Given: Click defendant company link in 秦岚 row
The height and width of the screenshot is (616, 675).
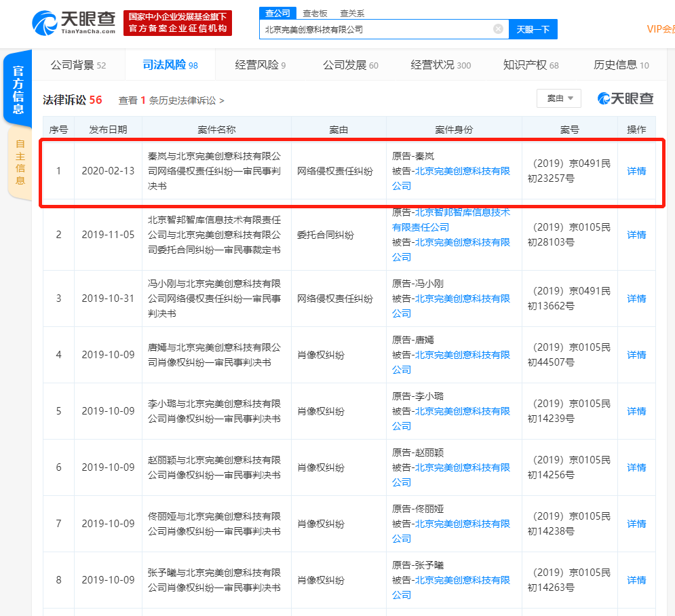Looking at the screenshot, I should point(450,178).
